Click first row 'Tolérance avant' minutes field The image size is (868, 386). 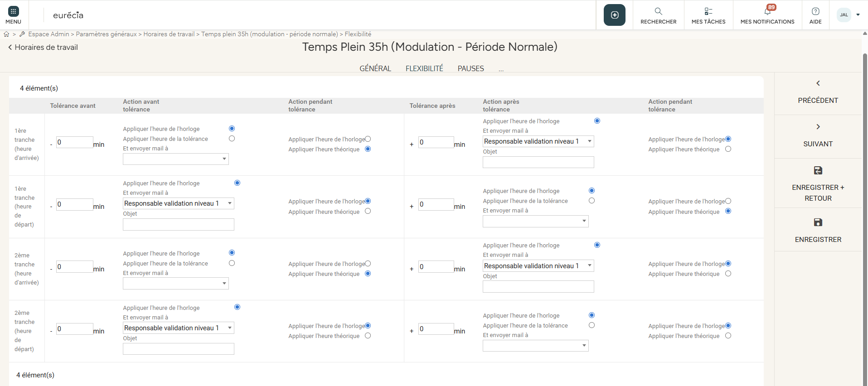point(74,142)
